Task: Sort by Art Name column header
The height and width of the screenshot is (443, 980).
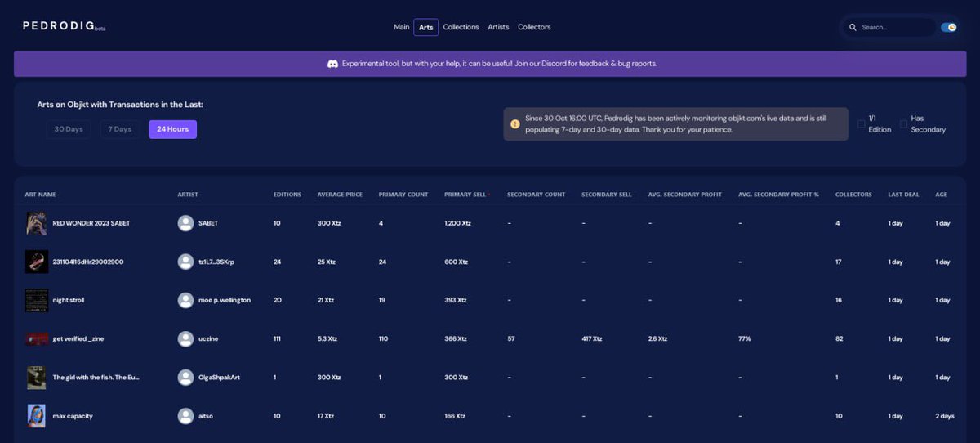Action: click(x=41, y=195)
